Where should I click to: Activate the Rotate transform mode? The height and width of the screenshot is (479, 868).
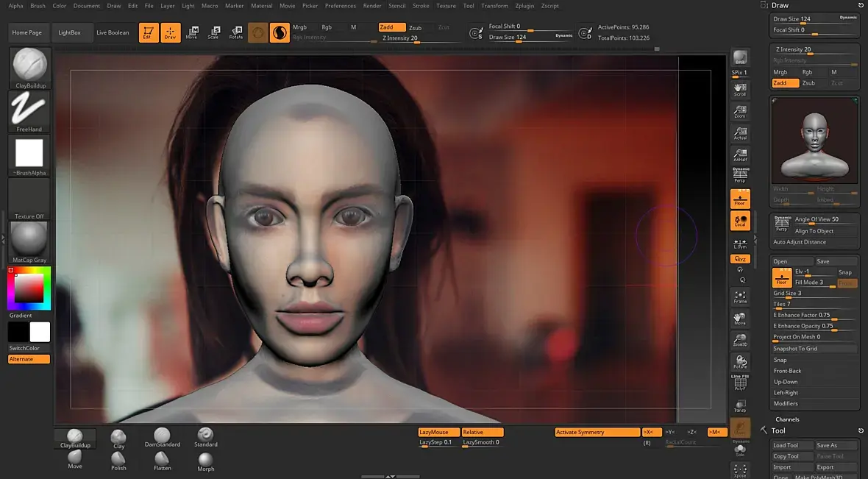point(236,32)
